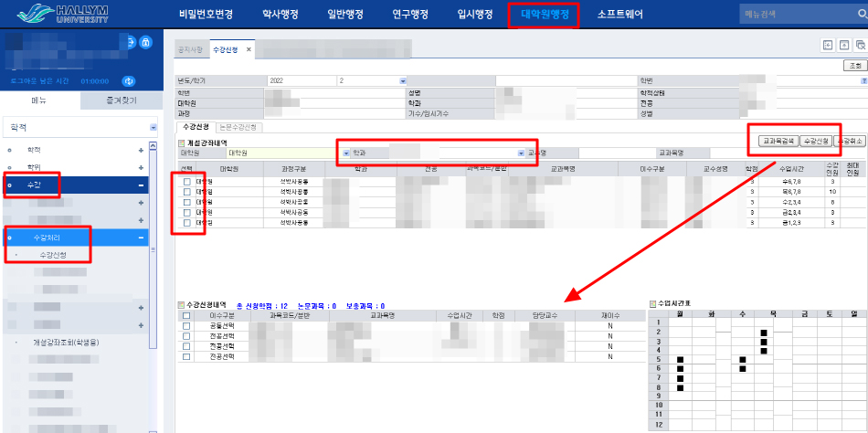
Task: Check the third course row checkbox
Action: (187, 203)
